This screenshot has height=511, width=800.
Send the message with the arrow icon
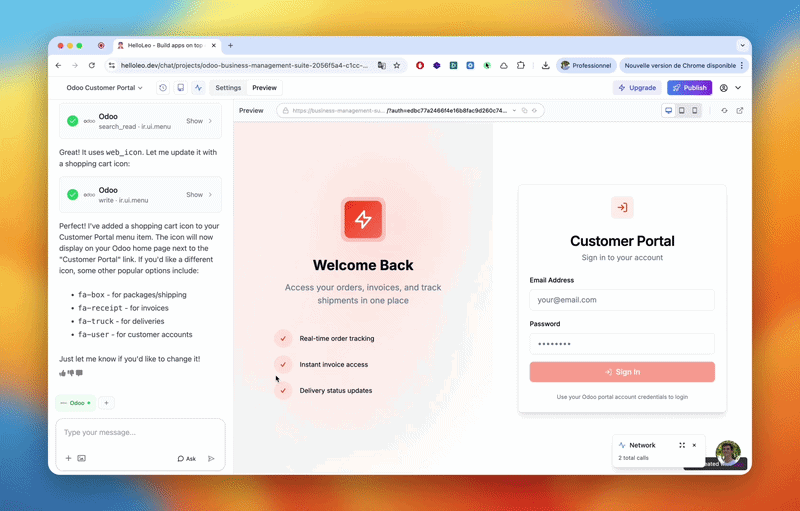click(x=211, y=458)
